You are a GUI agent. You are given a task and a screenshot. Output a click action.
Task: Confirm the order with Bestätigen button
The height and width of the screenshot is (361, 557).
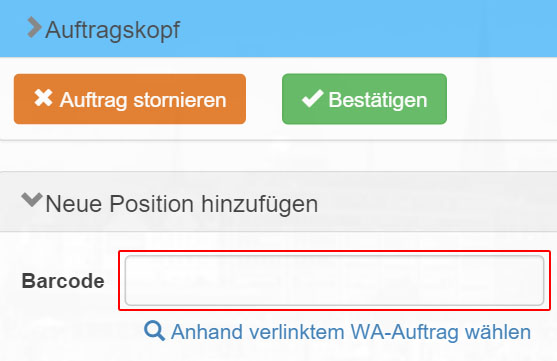[364, 99]
